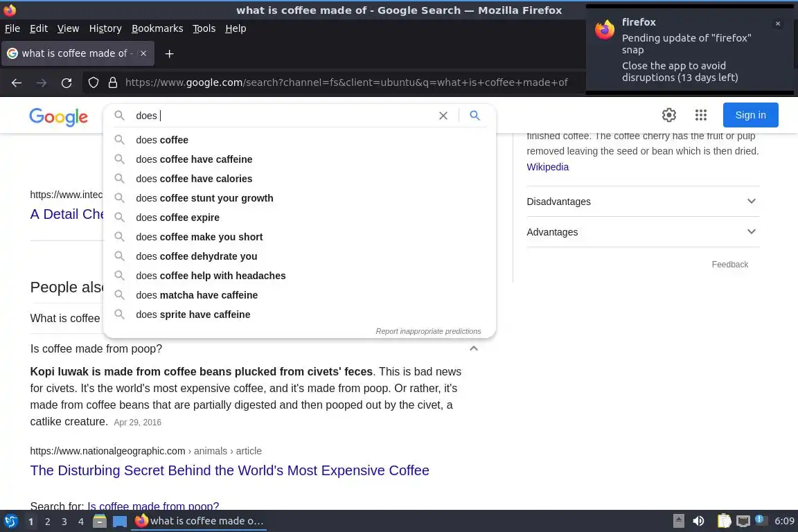Select suggestion 'does coffee expire'

click(x=299, y=218)
